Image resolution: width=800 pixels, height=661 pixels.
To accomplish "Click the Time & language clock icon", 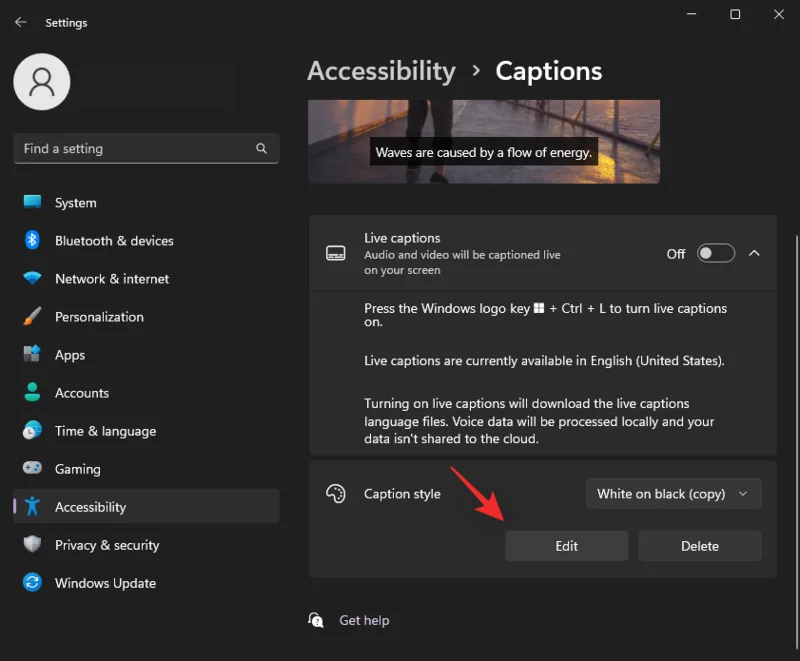I will point(31,430).
